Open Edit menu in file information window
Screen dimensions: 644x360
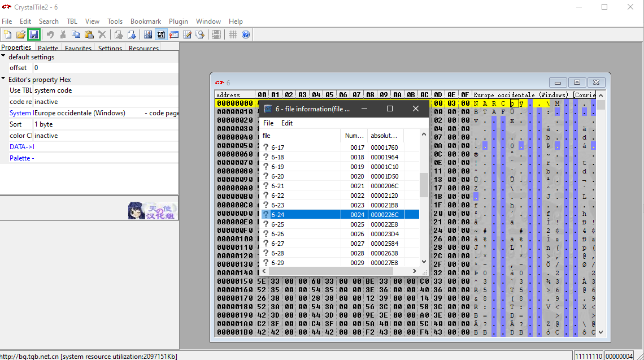(287, 123)
